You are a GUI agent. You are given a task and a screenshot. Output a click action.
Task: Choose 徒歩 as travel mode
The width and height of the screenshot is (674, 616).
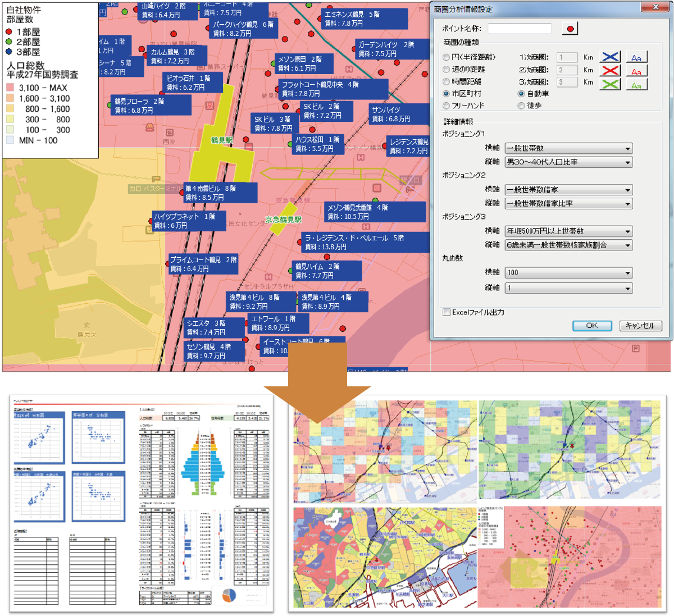[521, 106]
